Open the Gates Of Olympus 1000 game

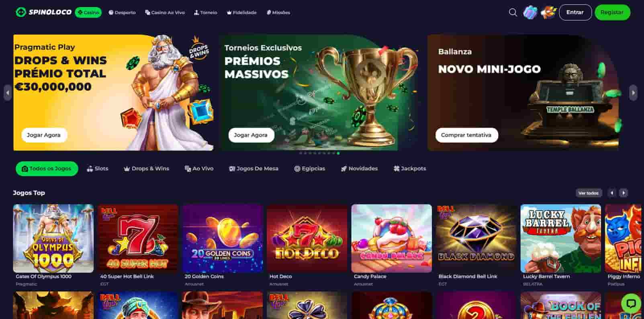point(53,239)
